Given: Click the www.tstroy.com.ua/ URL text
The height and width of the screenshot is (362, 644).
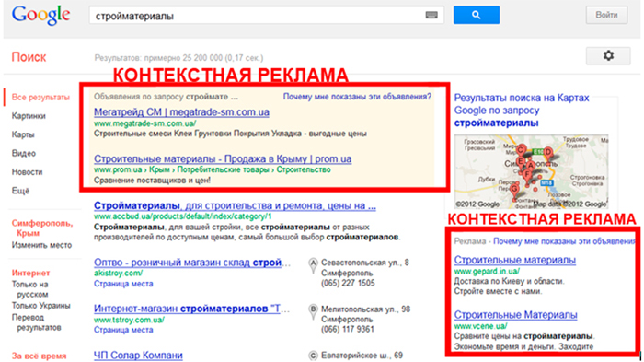Looking at the screenshot, I should 129,320.
